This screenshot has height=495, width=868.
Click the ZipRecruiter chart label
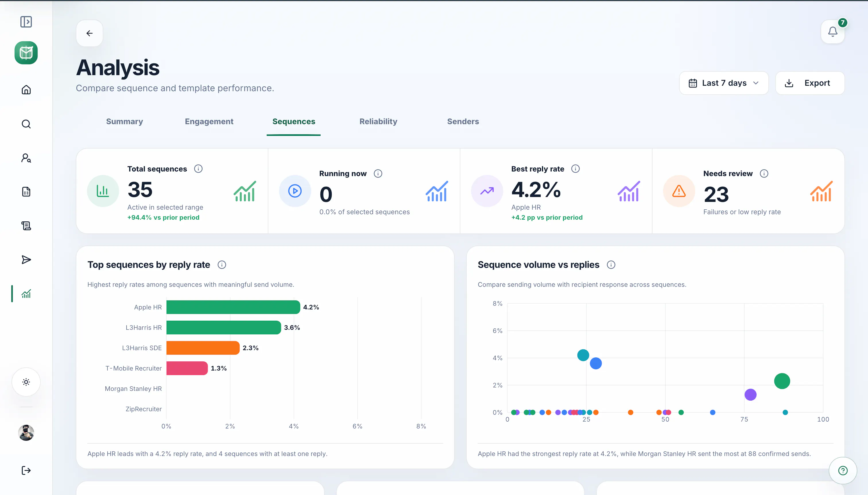coord(144,409)
